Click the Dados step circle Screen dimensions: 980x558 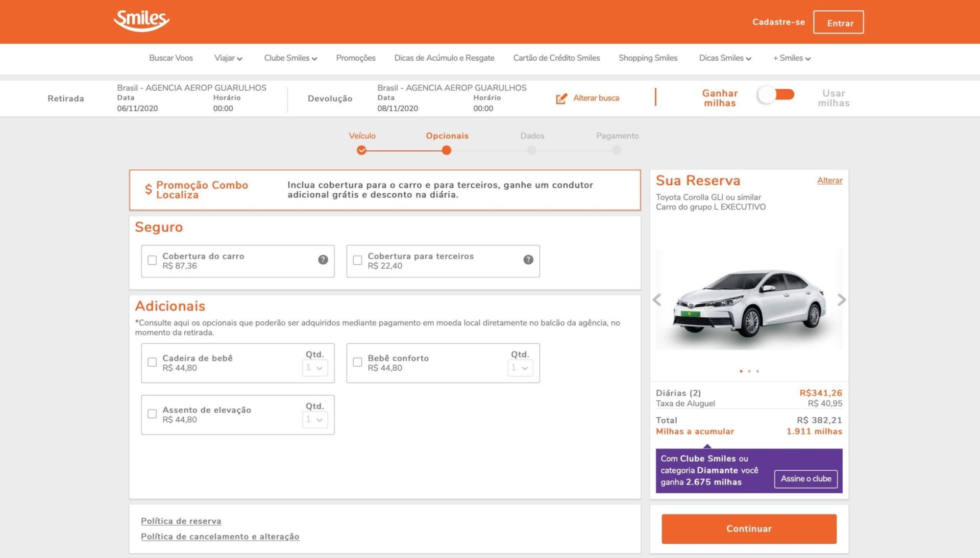point(532,150)
